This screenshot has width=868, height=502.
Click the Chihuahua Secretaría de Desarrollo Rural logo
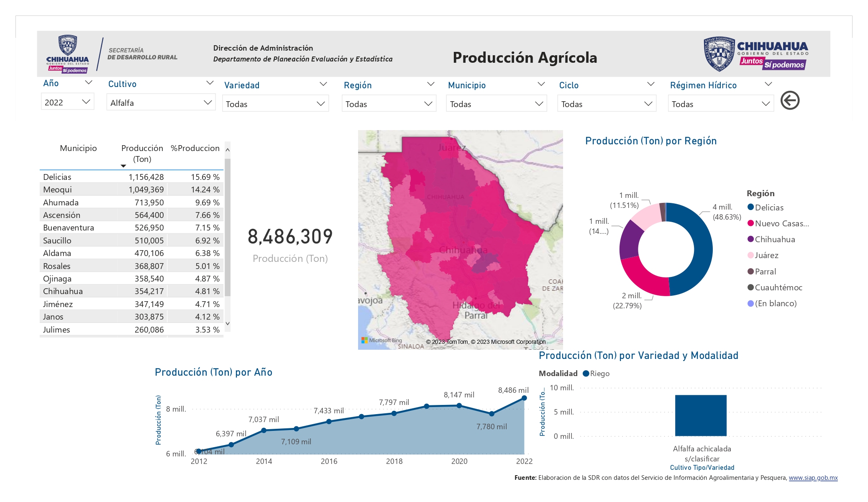(112, 54)
